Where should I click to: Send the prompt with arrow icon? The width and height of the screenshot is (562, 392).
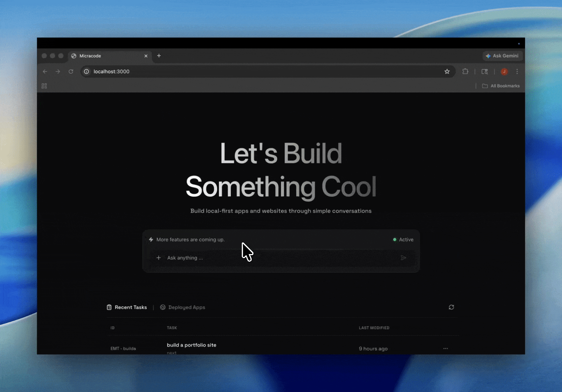[403, 258]
